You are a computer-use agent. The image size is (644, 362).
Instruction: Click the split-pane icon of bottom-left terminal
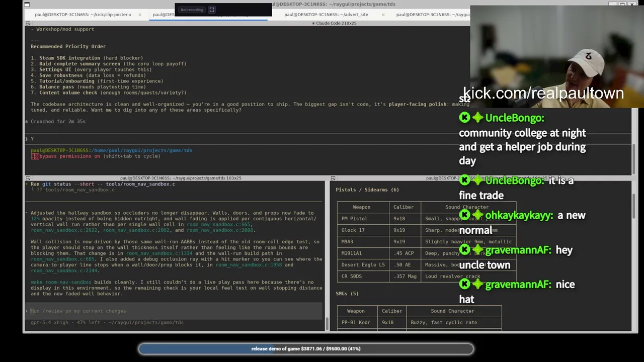click(x=28, y=178)
